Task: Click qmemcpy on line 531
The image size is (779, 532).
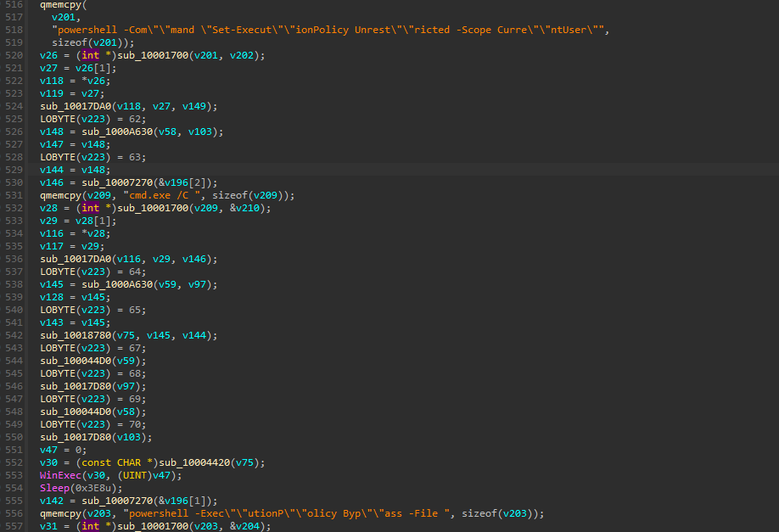Action: 60,195
